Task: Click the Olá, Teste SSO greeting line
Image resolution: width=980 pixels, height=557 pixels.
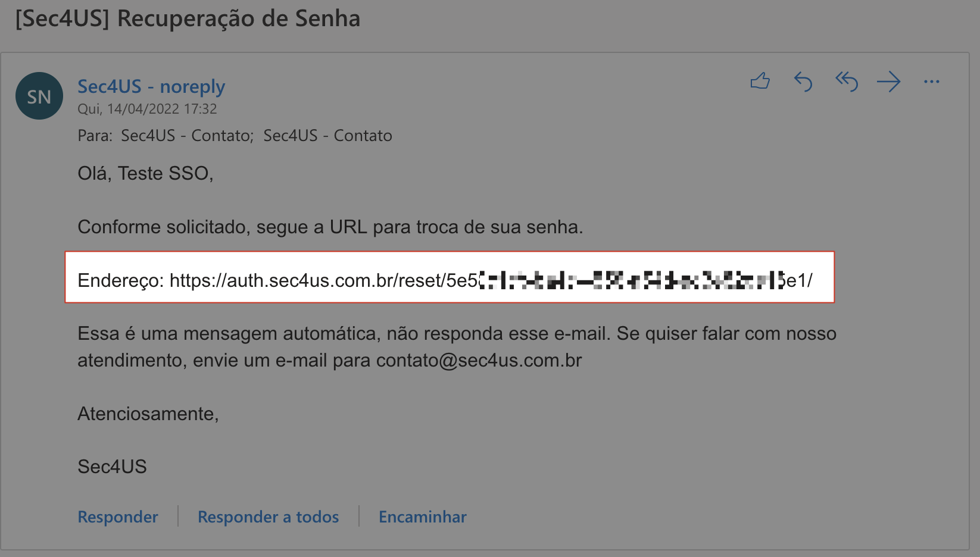Action: [x=145, y=174]
